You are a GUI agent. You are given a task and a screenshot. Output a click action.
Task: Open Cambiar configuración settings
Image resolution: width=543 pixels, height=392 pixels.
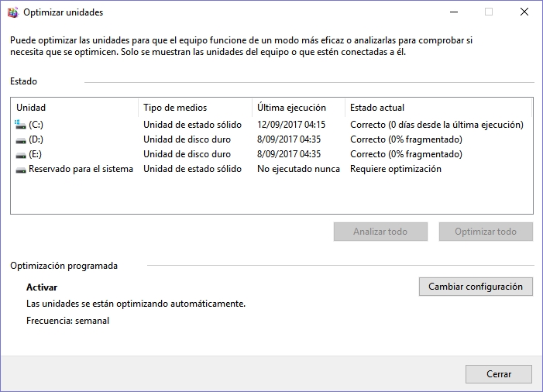coord(476,287)
